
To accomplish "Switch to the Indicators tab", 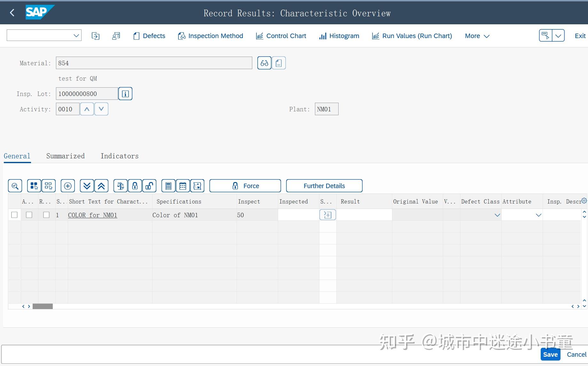I will (x=119, y=156).
